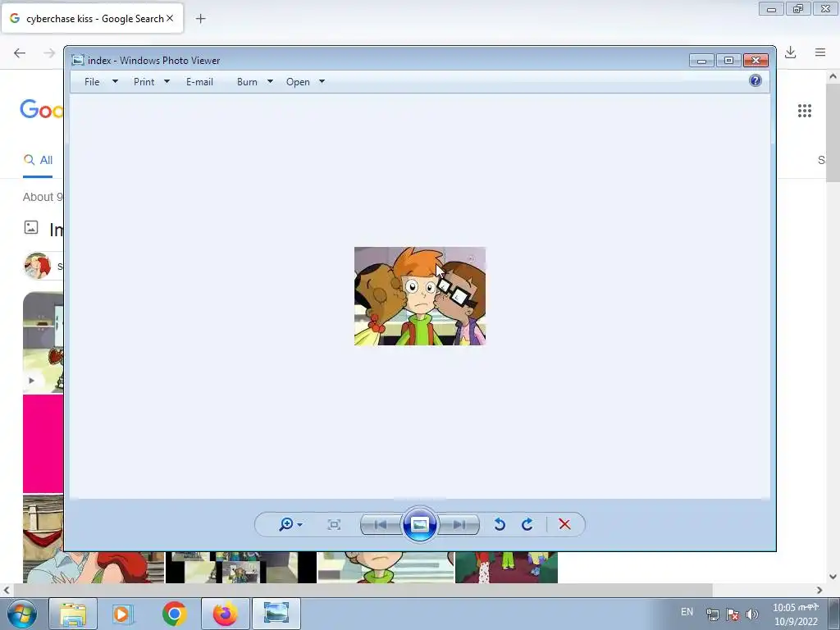840x630 pixels.
Task: Click the browser horizontal scrollbar right arrow
Action: click(819, 591)
